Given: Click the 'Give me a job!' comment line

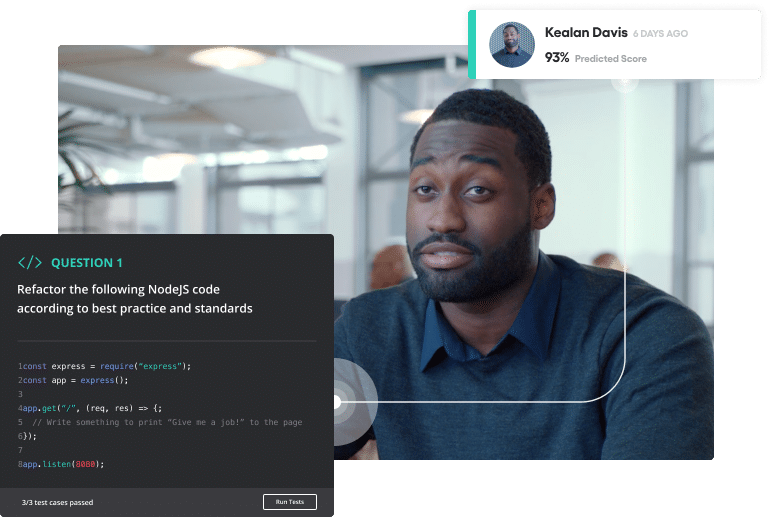Looking at the screenshot, I should 160,422.
